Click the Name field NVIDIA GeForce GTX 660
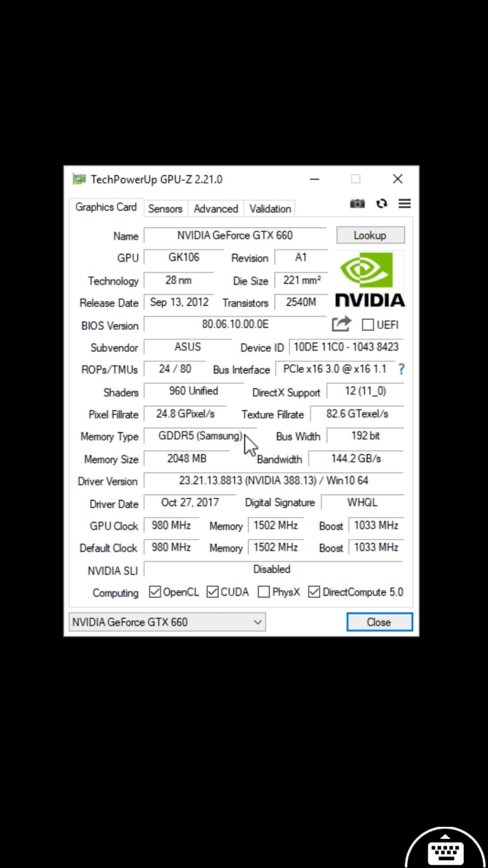This screenshot has height=868, width=488. tap(235, 236)
